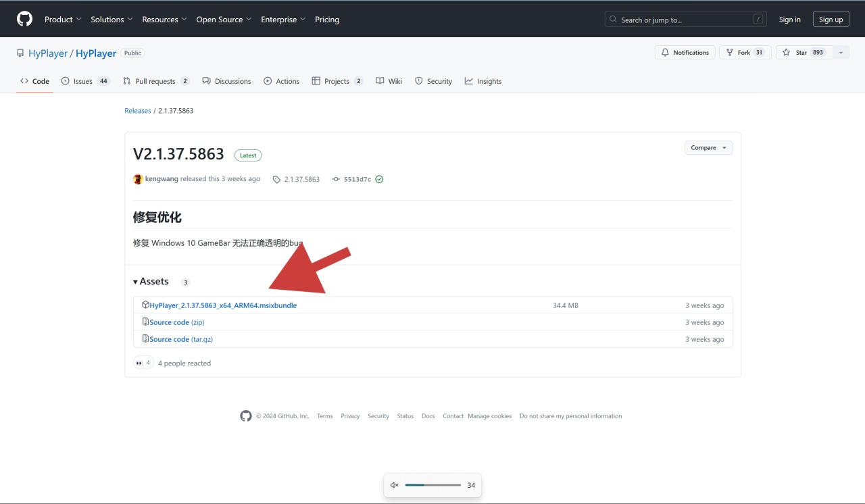The image size is (865, 504).
Task: Click the 34.4 MB file size text
Action: [566, 305]
